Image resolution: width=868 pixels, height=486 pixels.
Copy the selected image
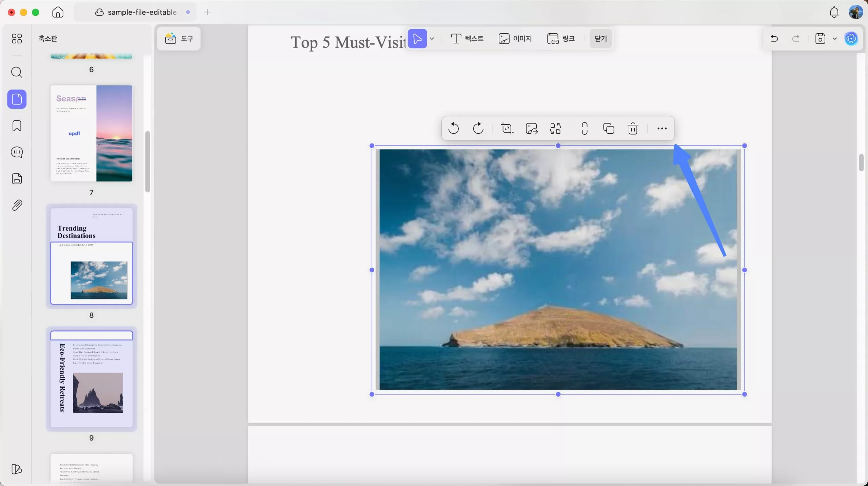click(x=609, y=129)
